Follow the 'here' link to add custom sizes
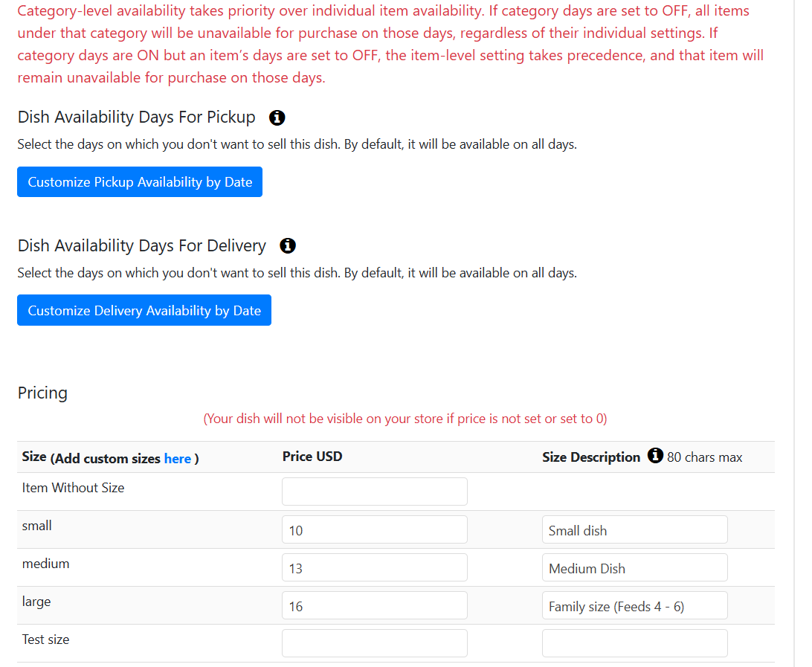 [x=178, y=459]
